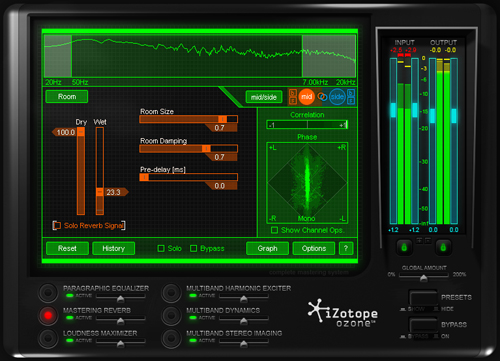Screen dimensions: 500x361
Task: Click the Mastering Reverb amount slider
Action: tap(121, 320)
